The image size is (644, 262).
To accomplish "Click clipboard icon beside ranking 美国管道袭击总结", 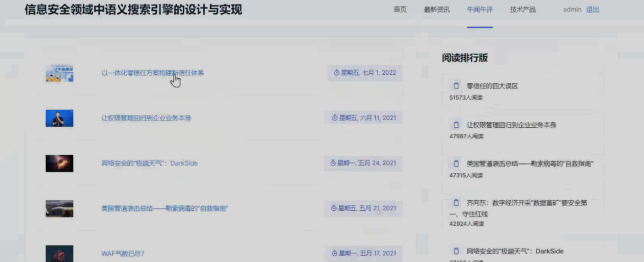I will [456, 164].
